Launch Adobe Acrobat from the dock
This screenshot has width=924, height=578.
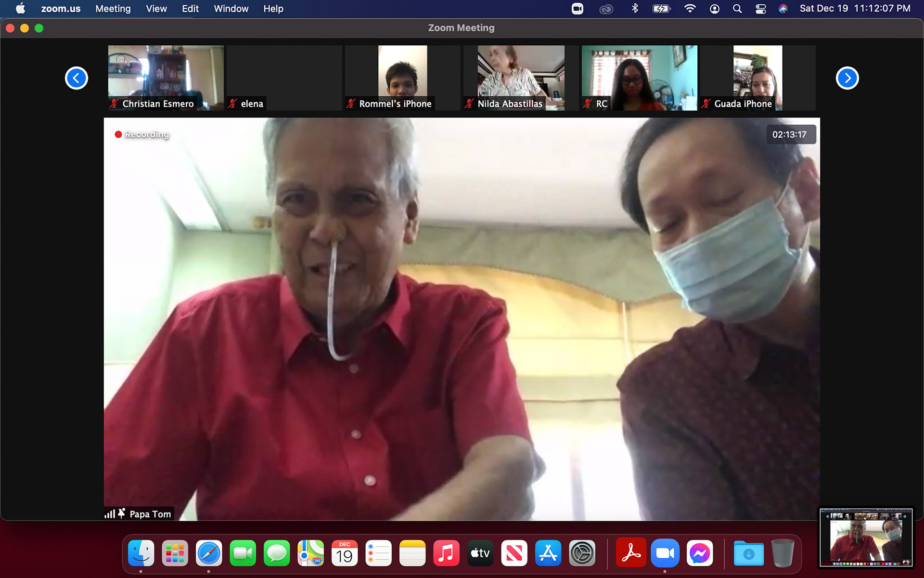click(630, 553)
